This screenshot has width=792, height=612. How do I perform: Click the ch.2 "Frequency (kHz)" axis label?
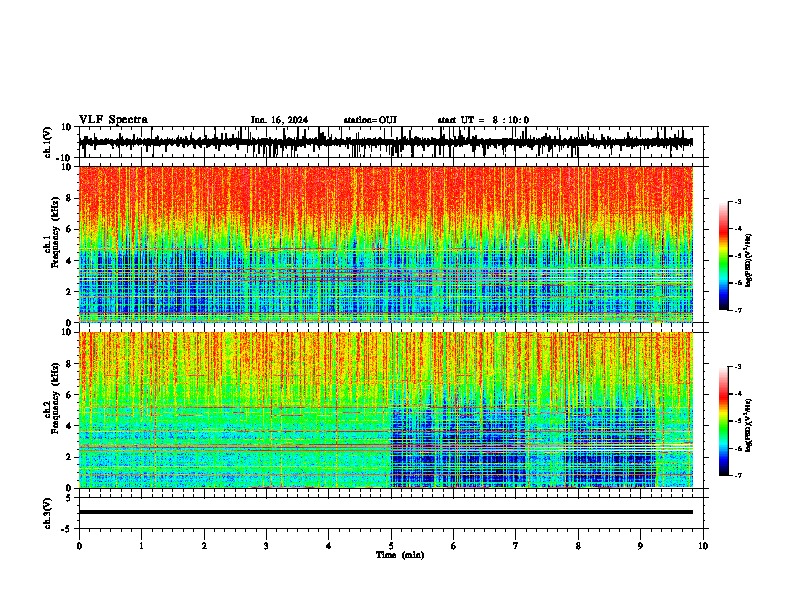click(x=55, y=397)
